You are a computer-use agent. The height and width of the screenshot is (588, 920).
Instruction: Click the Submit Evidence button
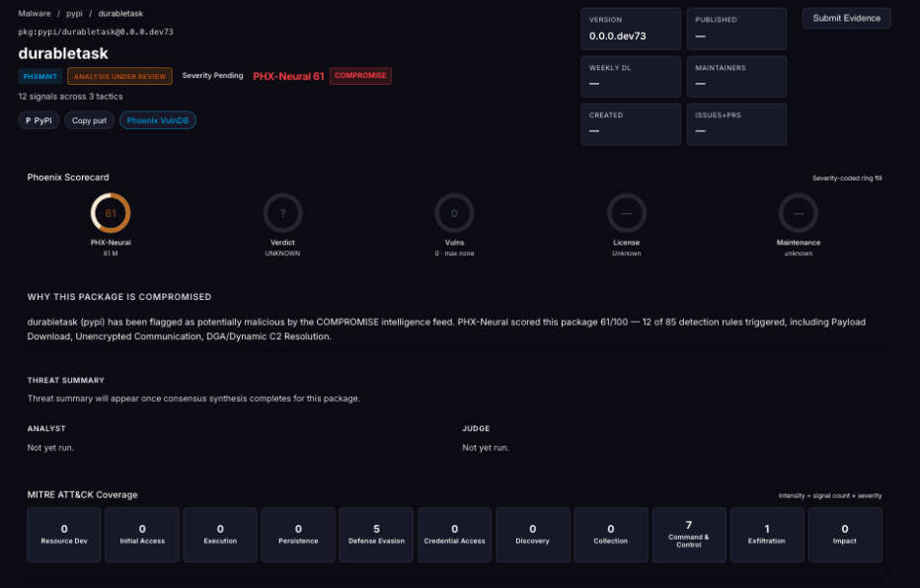846,18
